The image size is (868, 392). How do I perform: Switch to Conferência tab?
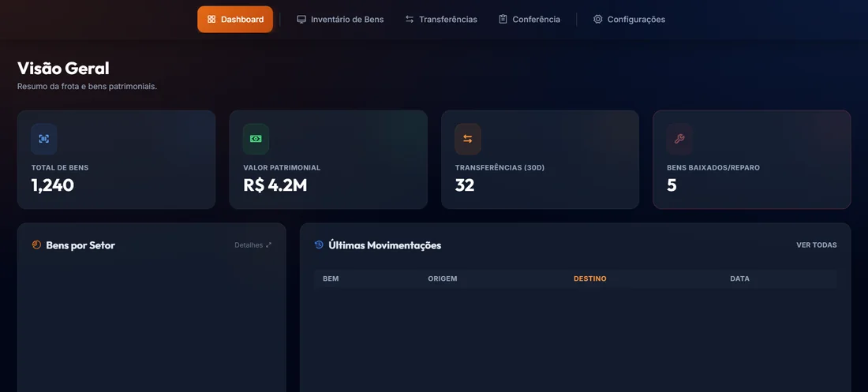pos(529,20)
